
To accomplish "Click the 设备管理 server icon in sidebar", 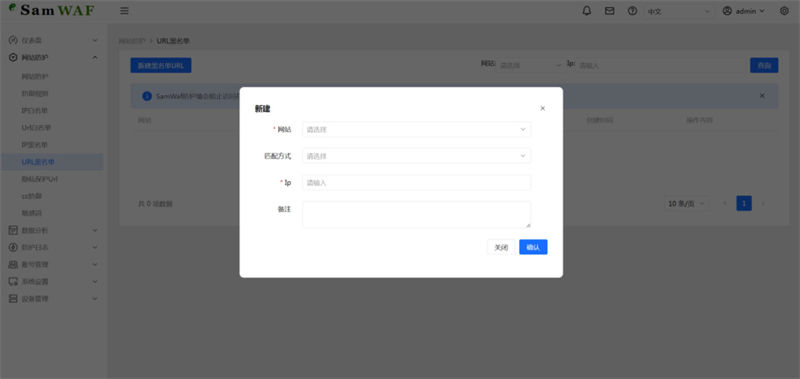I will 13,299.
